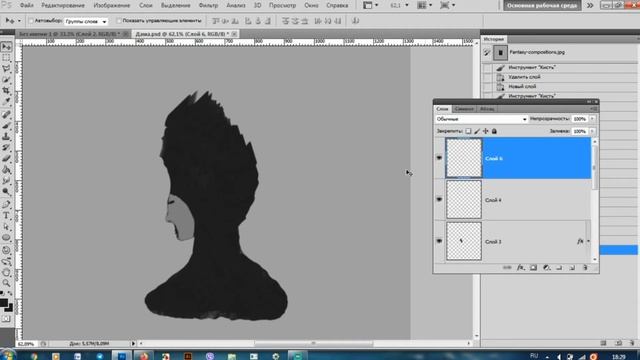Select the Path Selection tool
The image size is (640, 360).
pos(6,227)
